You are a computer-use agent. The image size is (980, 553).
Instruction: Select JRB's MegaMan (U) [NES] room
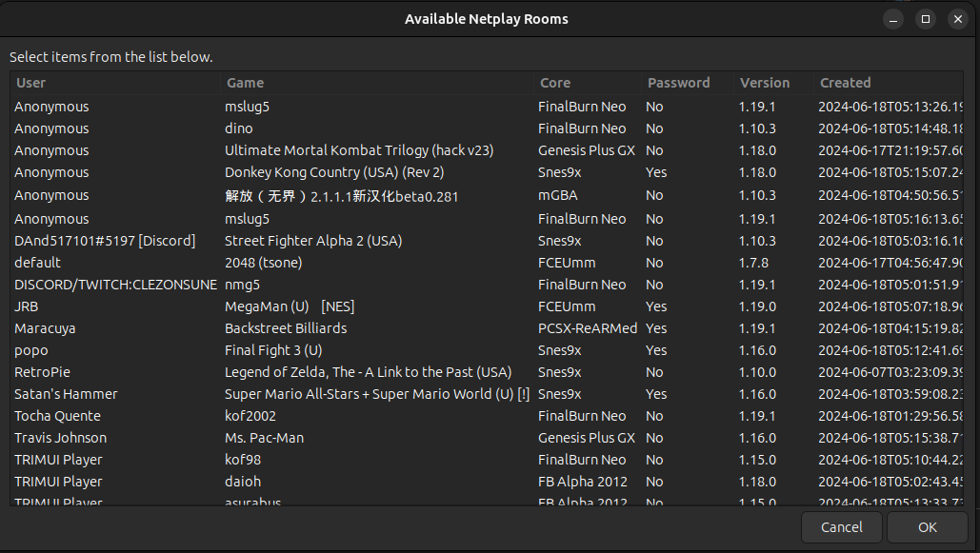[290, 306]
